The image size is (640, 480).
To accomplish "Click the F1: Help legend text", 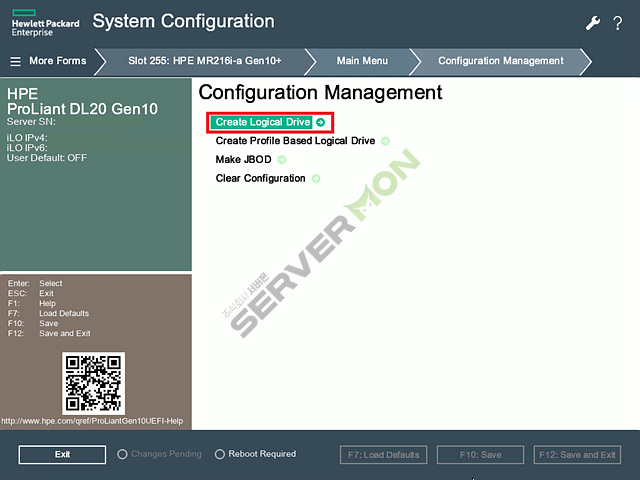I will click(31, 303).
